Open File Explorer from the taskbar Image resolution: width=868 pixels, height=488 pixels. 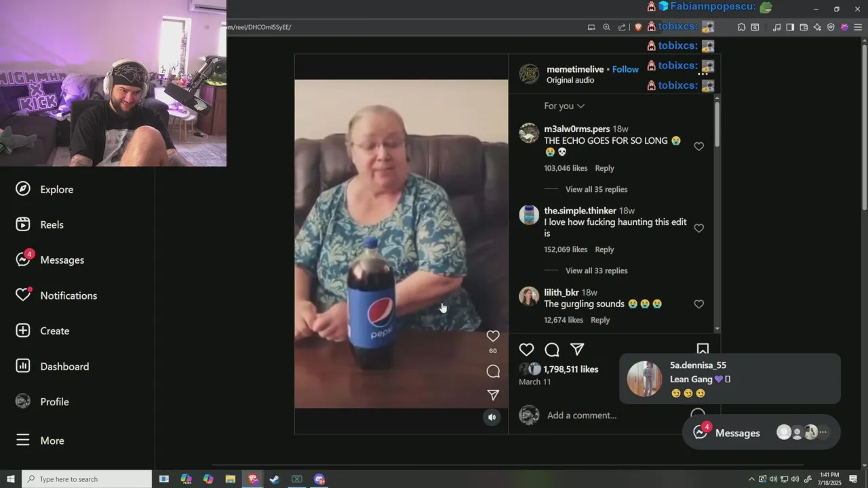tap(230, 479)
